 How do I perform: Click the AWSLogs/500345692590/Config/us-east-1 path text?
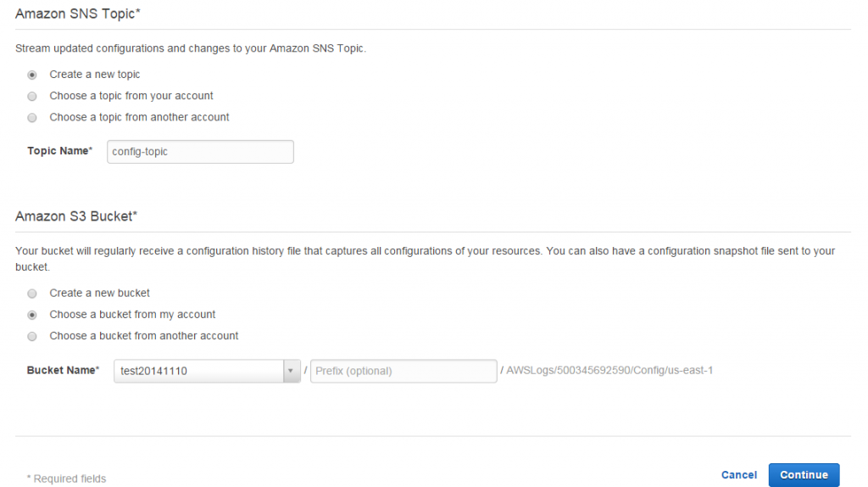click(609, 370)
